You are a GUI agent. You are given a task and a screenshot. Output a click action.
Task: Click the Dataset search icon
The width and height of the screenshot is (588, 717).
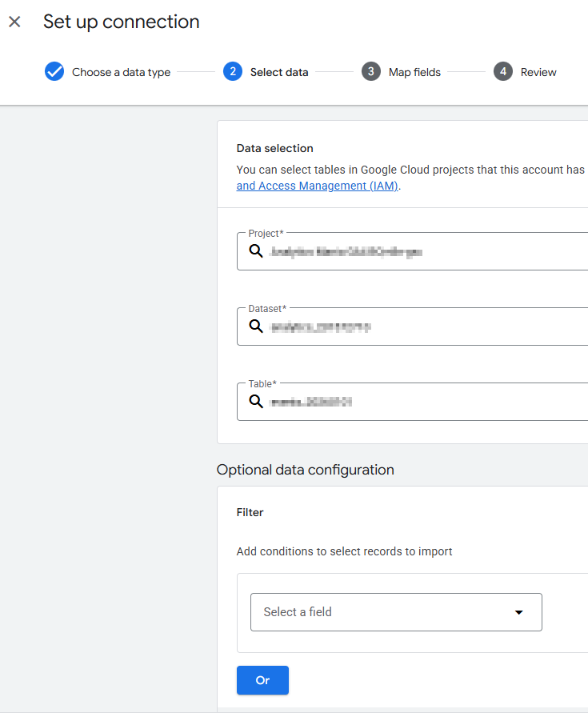point(256,326)
